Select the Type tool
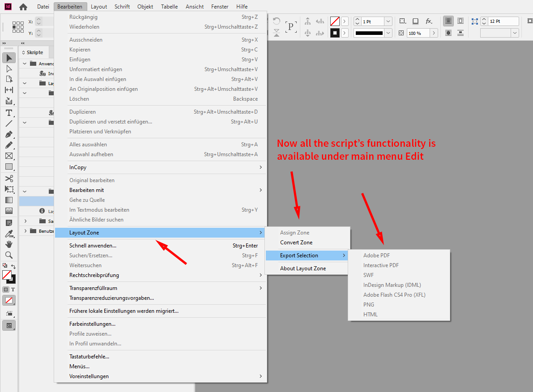This screenshot has width=533, height=392. [9, 113]
